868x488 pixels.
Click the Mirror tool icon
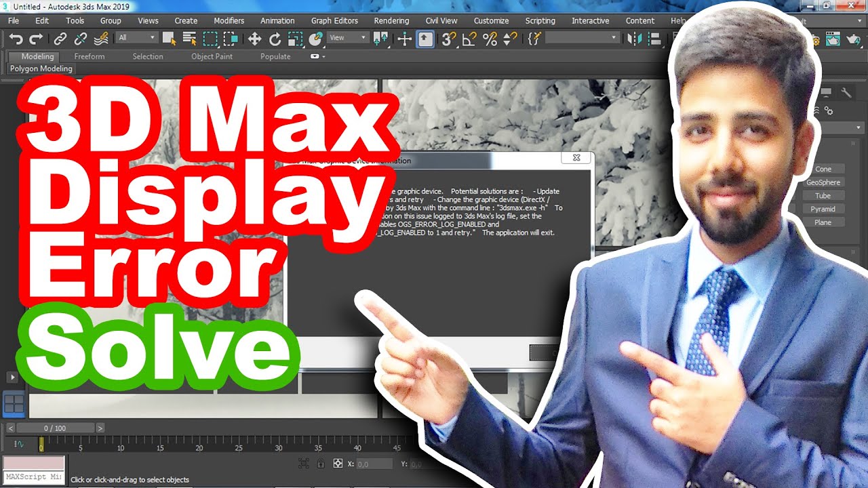pyautogui.click(x=635, y=39)
